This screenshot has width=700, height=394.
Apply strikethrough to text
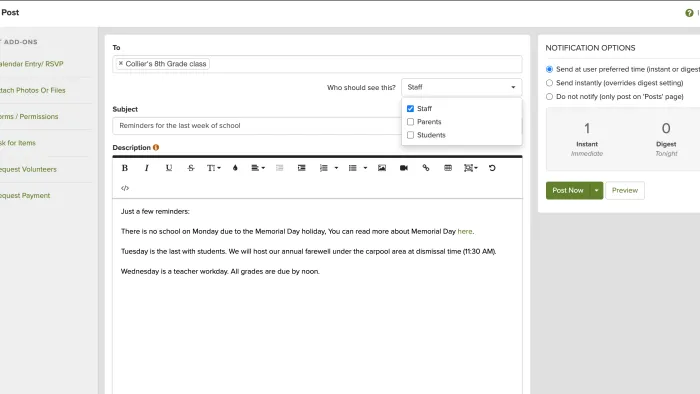coord(191,168)
